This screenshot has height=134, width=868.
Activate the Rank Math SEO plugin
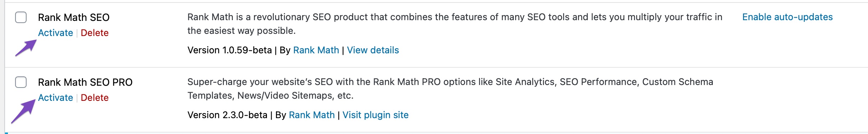(55, 33)
